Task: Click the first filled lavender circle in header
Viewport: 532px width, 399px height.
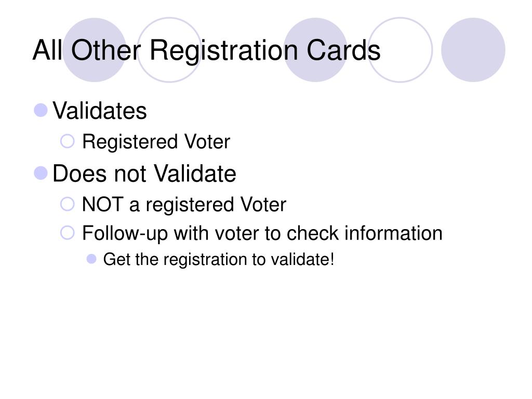Action: (95, 50)
